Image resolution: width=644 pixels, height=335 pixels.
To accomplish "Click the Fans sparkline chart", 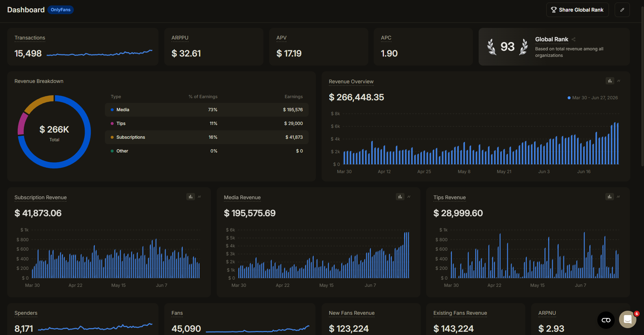I will coord(258,328).
